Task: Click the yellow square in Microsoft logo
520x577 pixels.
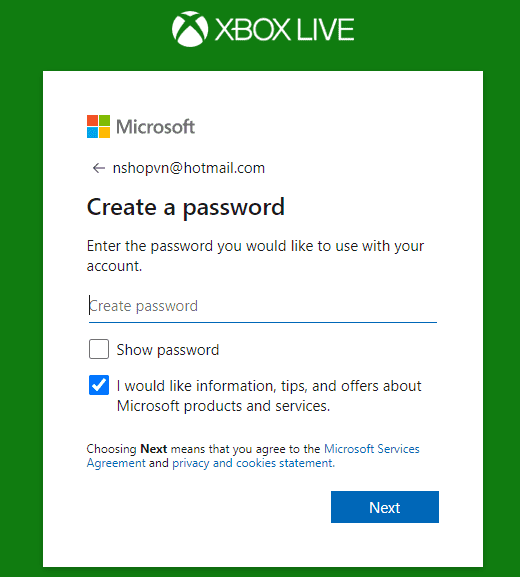Action: (x=105, y=132)
